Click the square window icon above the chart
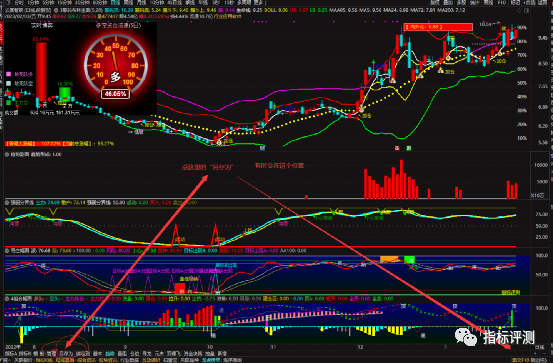 [527, 11]
